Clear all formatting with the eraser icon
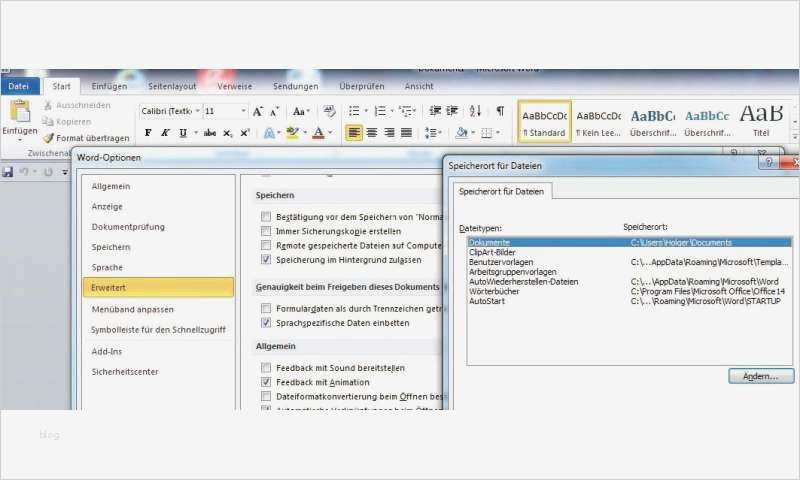 point(329,111)
